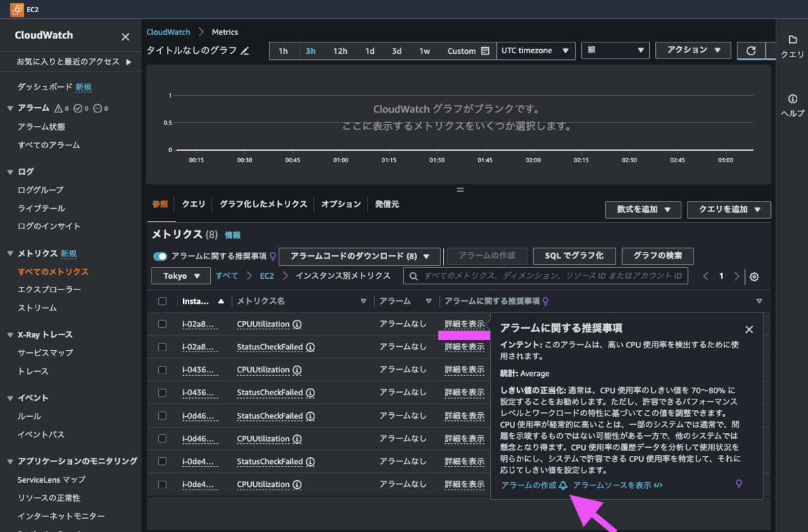
Task: Open the ヘルプ info panel icon
Action: (792, 98)
